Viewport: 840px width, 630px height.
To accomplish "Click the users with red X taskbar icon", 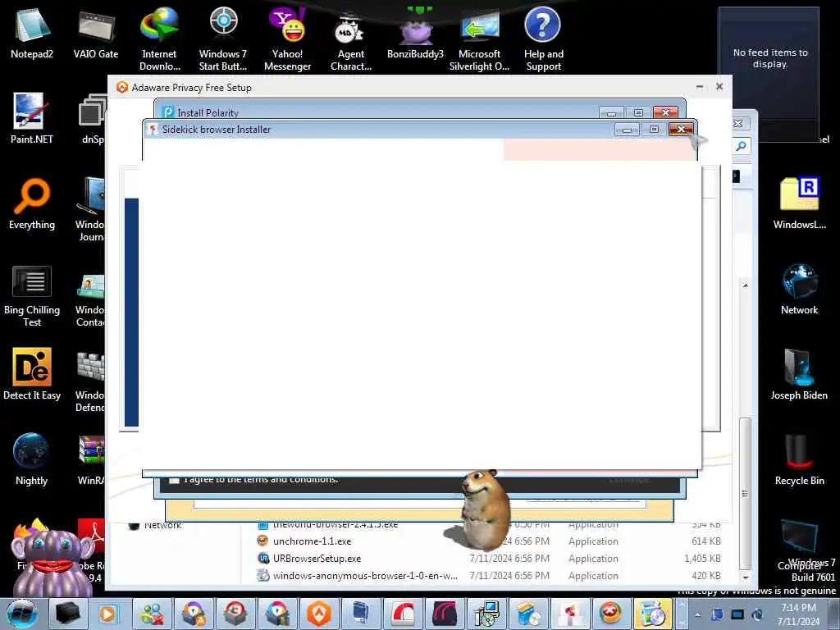I will pyautogui.click(x=152, y=614).
